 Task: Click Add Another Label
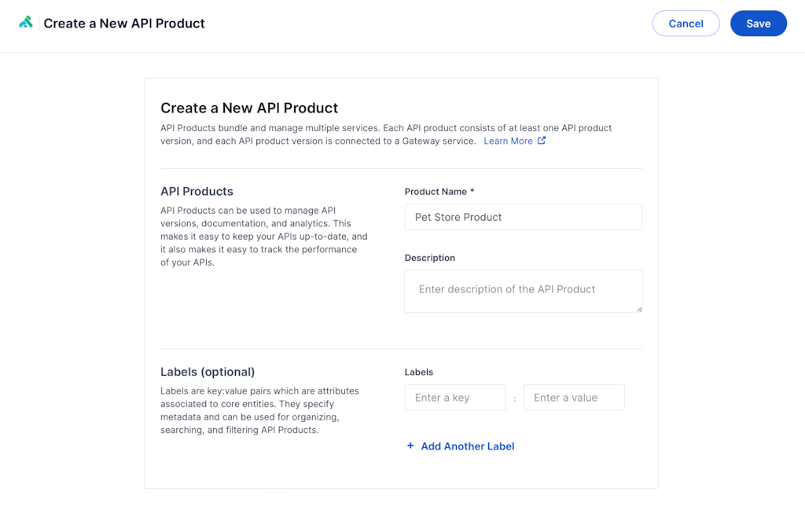[467, 446]
